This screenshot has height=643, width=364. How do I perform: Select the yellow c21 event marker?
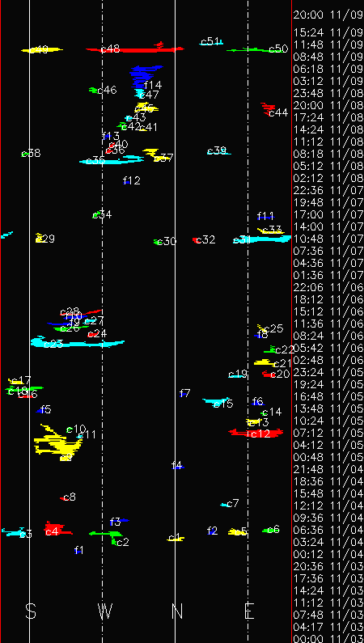265,362
